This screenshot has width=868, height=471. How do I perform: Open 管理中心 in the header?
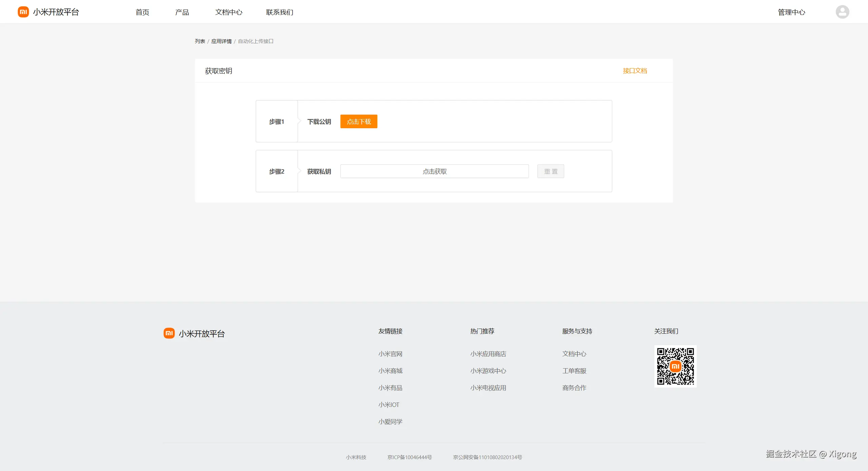tap(791, 12)
